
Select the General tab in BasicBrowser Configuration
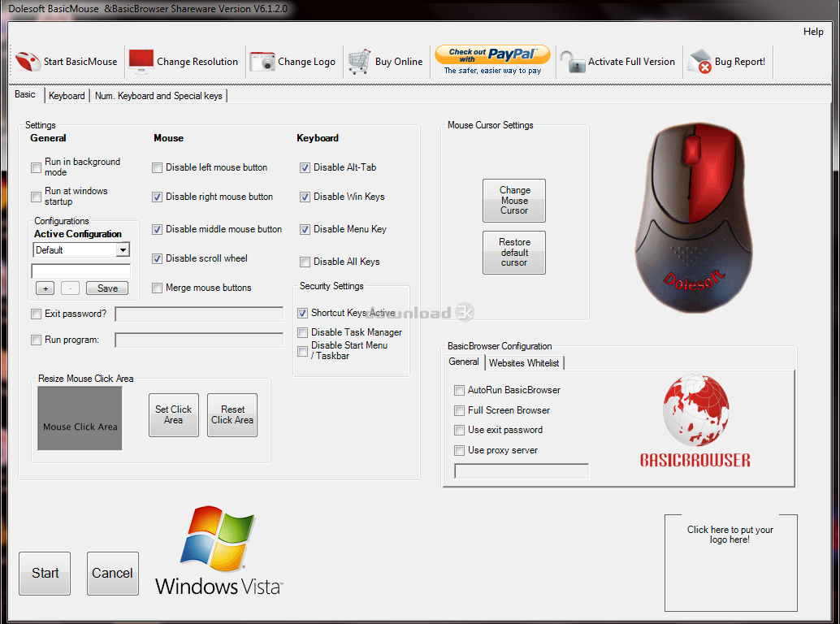(464, 362)
